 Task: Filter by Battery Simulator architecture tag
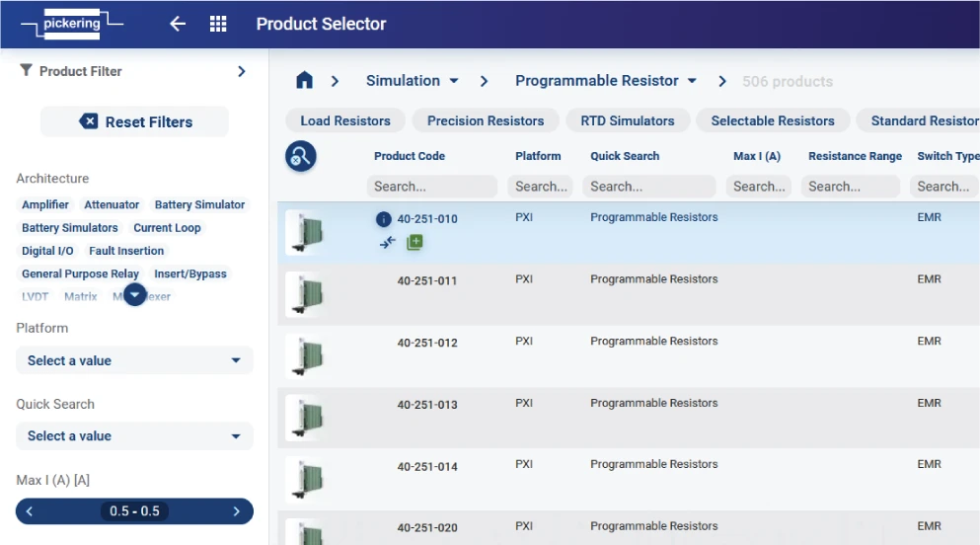[199, 205]
